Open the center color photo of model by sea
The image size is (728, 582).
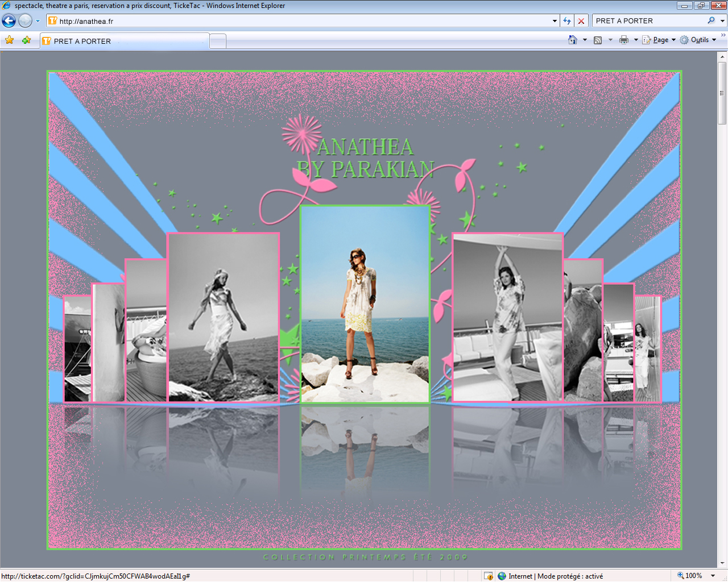point(365,304)
